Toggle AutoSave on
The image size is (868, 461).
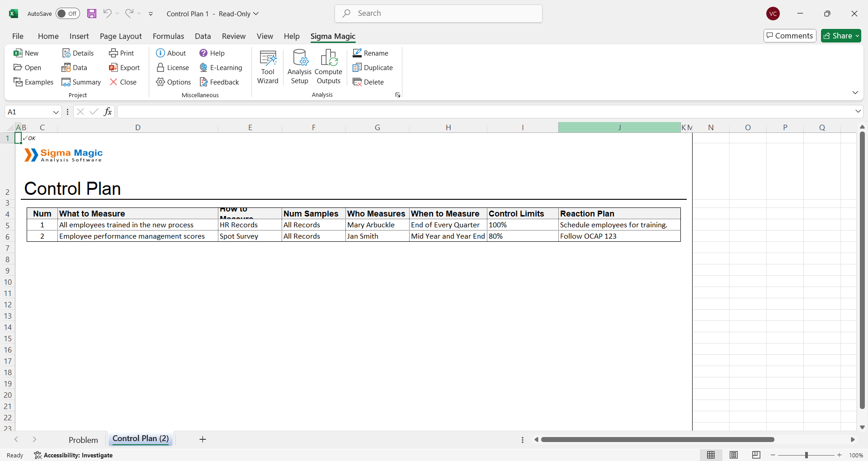tap(68, 14)
